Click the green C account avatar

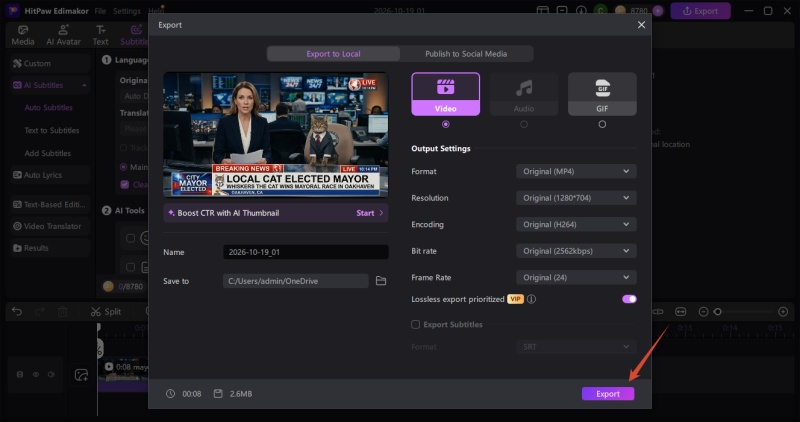(601, 11)
